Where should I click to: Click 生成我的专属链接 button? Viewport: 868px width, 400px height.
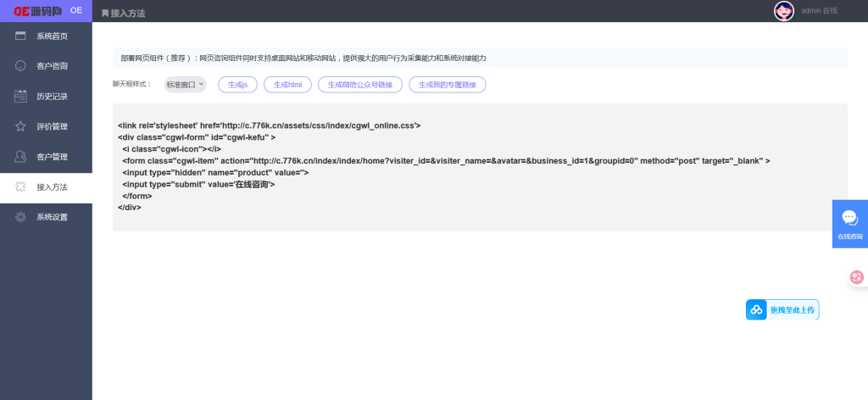pos(447,85)
